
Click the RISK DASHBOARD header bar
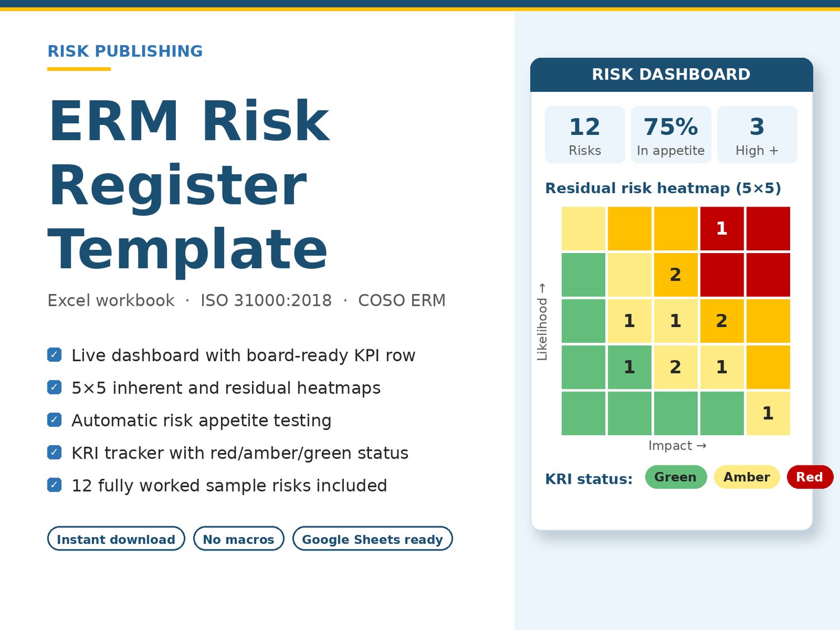[x=671, y=74]
